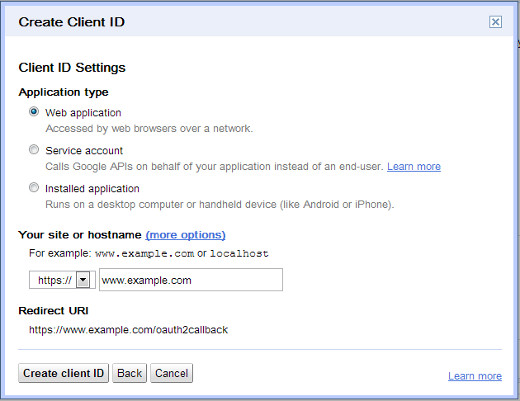Open the Learn more link for Service account
The height and width of the screenshot is (401, 520).
coord(414,166)
